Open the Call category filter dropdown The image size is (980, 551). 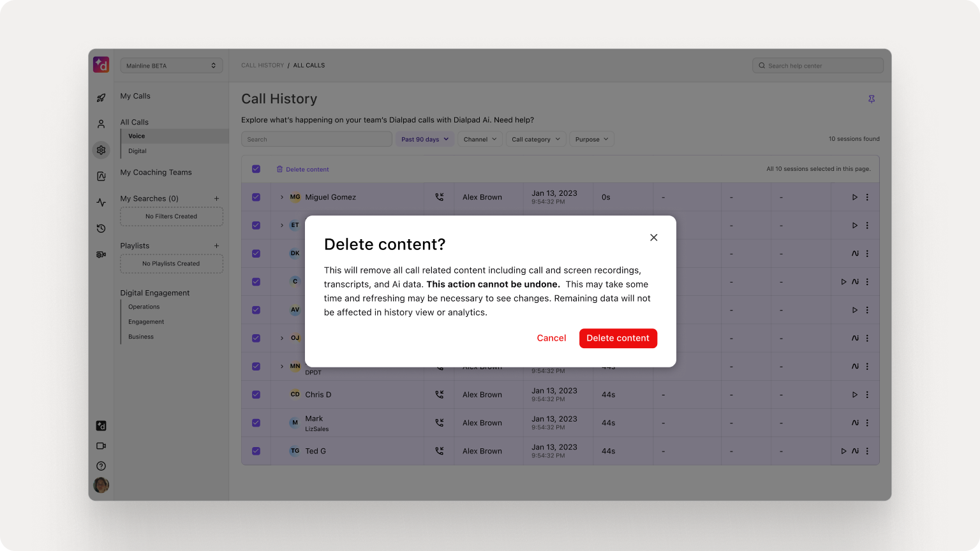pyautogui.click(x=536, y=139)
